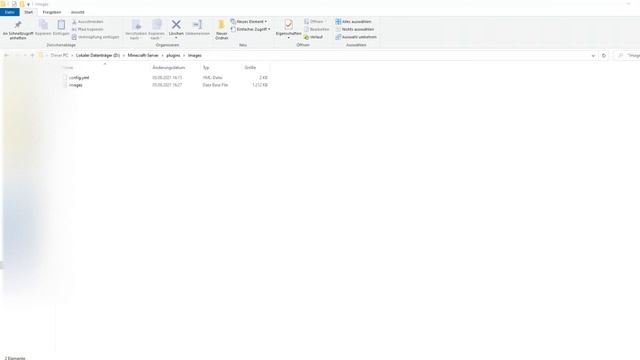Click Ausschneiden scissors in ribbon
Screen dimensions: 640x360
click(88, 22)
